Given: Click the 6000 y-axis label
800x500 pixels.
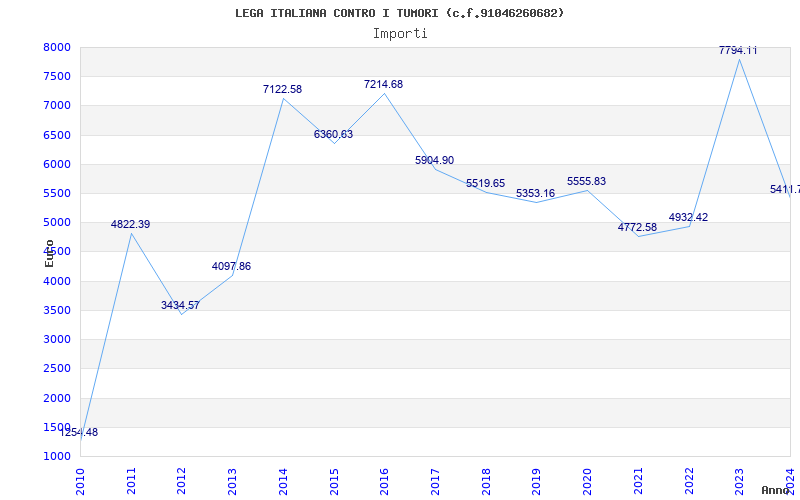Looking at the screenshot, I should (57, 164).
